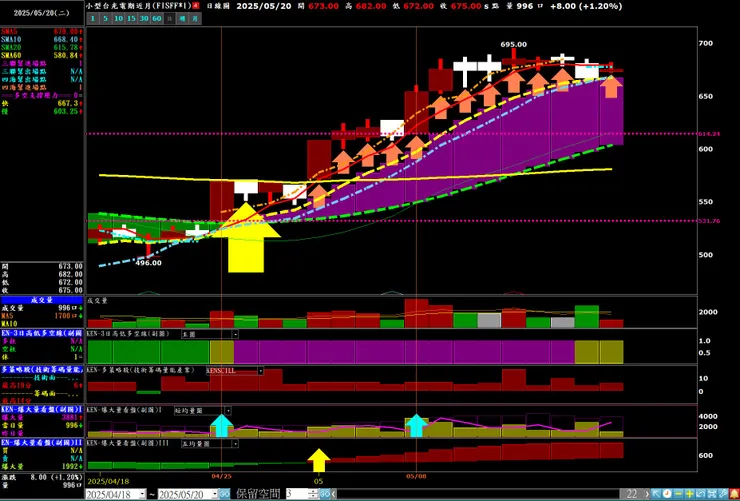This screenshot has width=740, height=501.
Task: Click the bar count field showing 22
Action: 631,494
